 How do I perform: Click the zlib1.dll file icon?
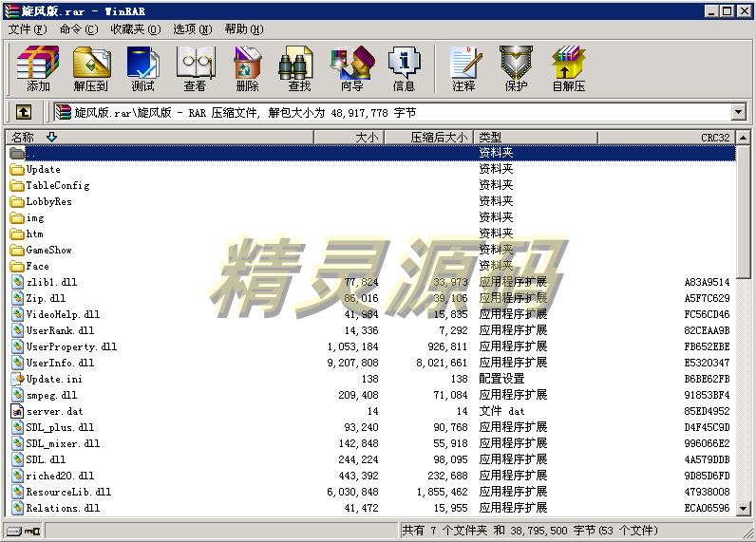coord(17,282)
